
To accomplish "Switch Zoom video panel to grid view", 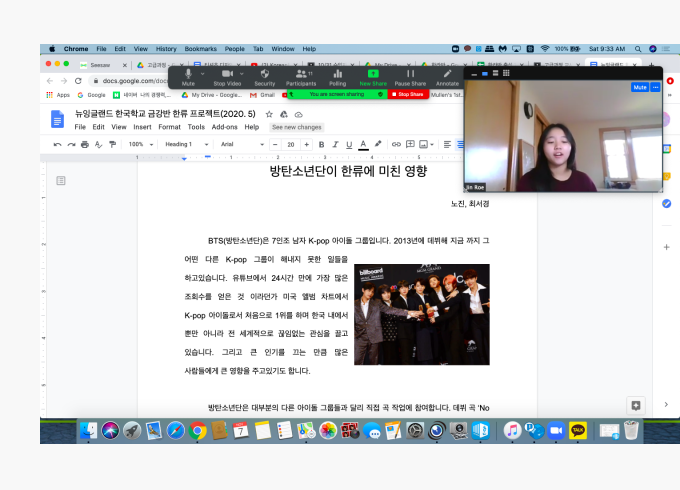I will pyautogui.click(x=506, y=73).
